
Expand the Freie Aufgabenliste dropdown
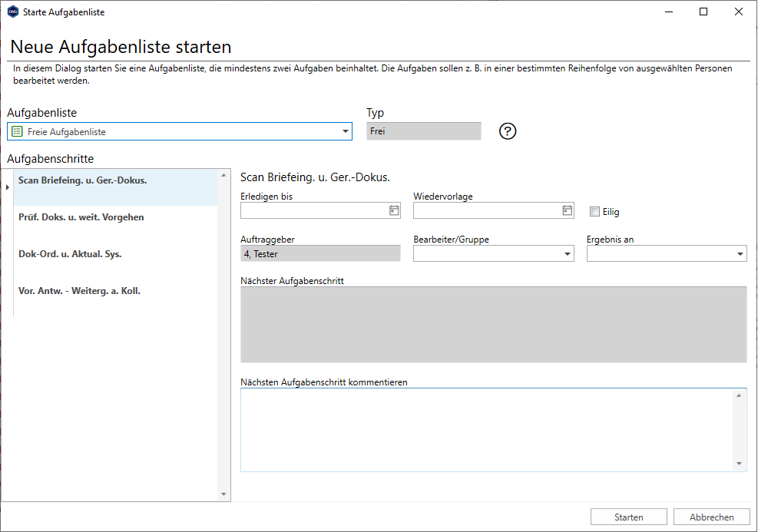pyautogui.click(x=345, y=131)
